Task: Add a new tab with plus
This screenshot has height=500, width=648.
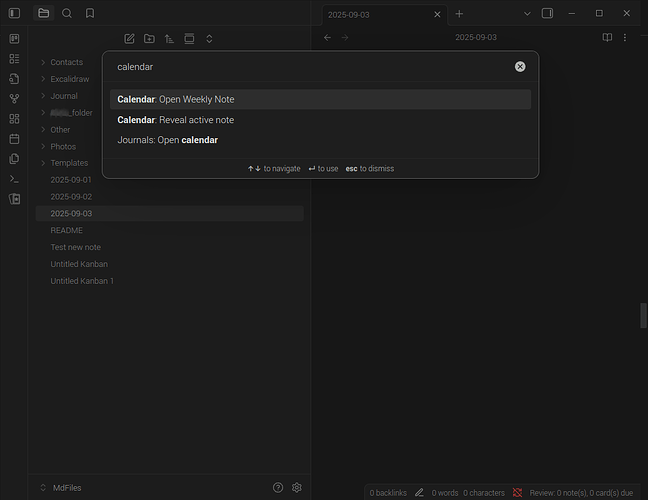Action: pos(459,14)
